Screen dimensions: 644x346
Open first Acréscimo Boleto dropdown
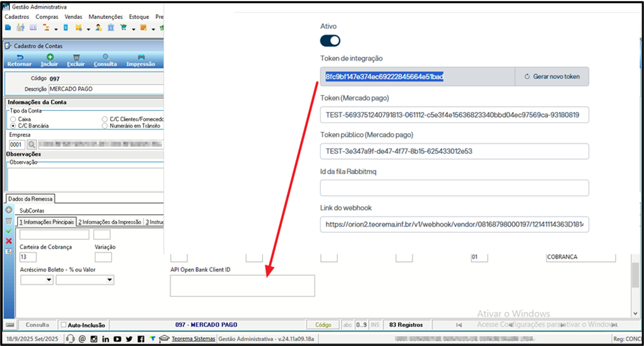click(x=49, y=280)
